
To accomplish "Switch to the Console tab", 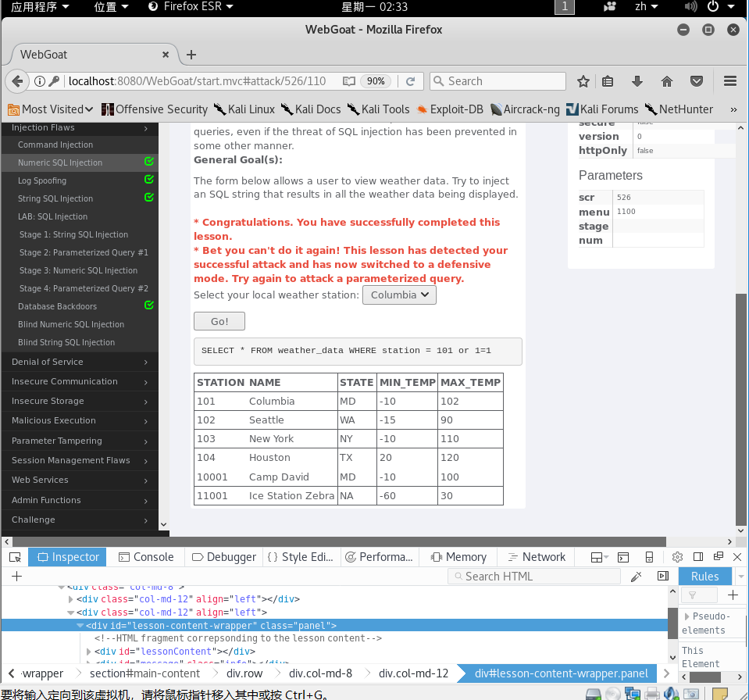I will coord(146,557).
